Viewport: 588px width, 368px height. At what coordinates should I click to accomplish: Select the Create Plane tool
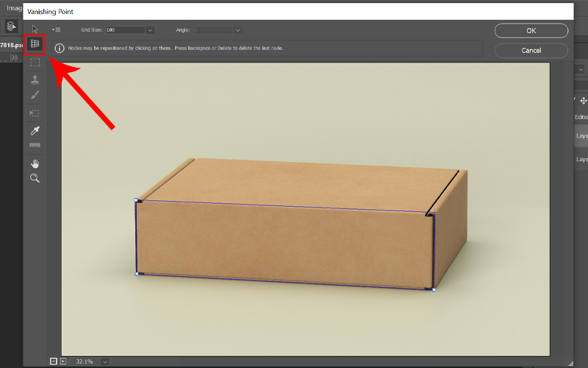pos(35,44)
